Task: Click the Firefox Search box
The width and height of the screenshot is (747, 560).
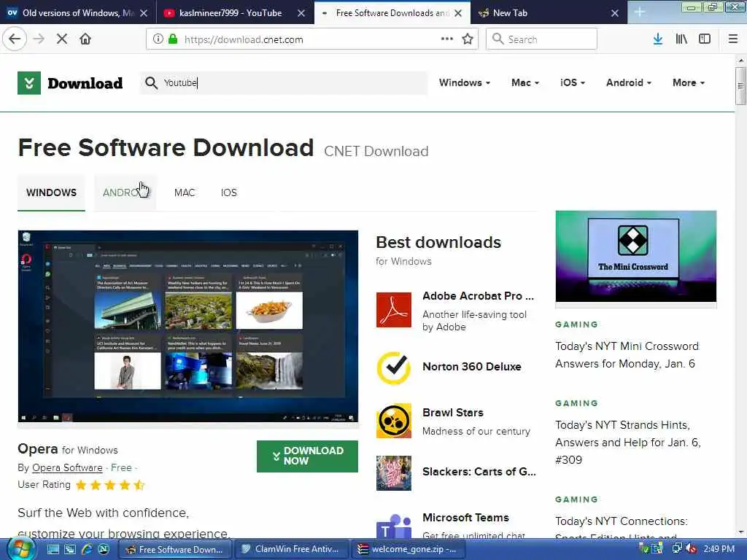Action: [541, 39]
